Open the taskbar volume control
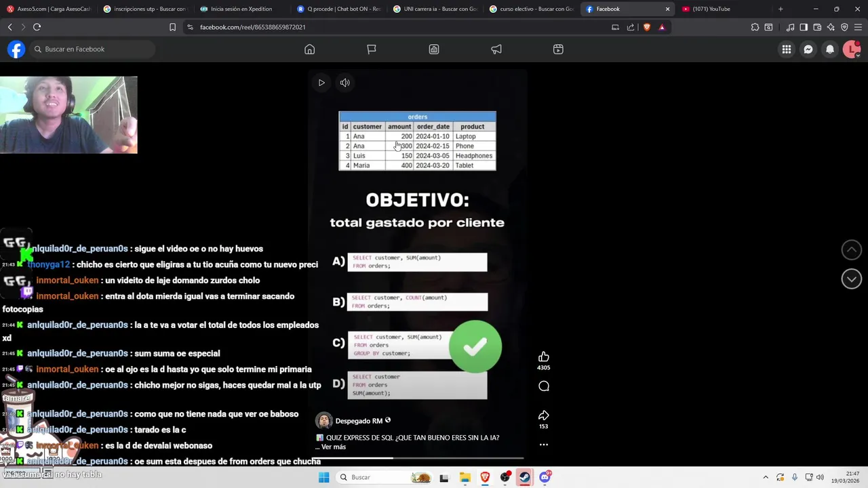The width and height of the screenshot is (868, 488). (x=819, y=477)
